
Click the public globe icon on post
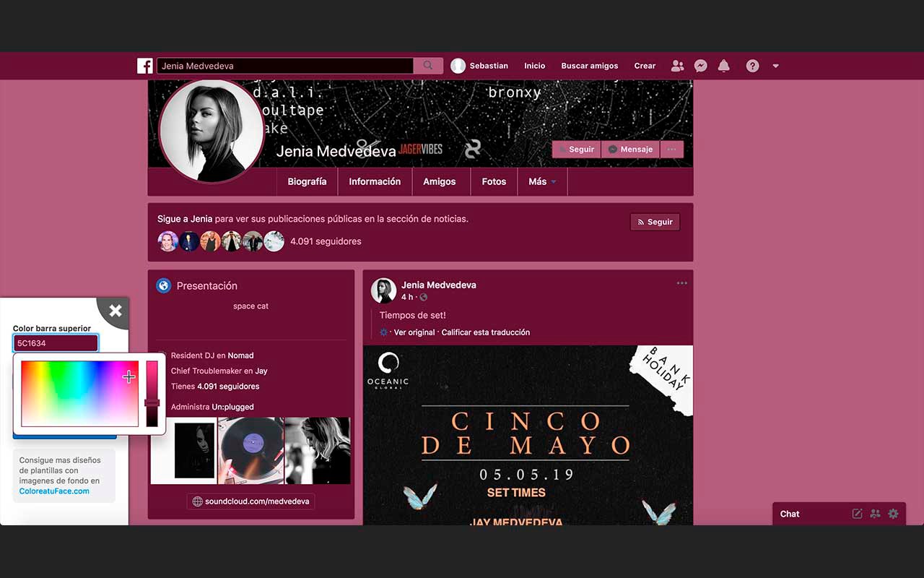tap(424, 297)
